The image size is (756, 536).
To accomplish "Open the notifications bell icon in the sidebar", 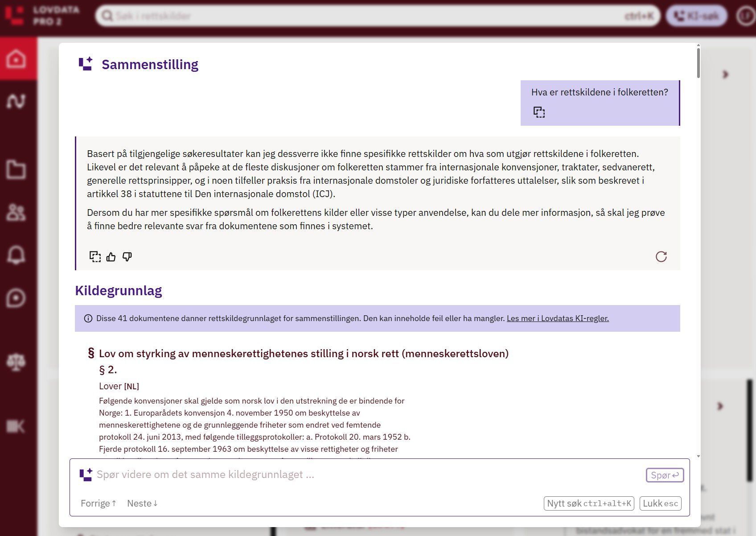I will pos(16,255).
